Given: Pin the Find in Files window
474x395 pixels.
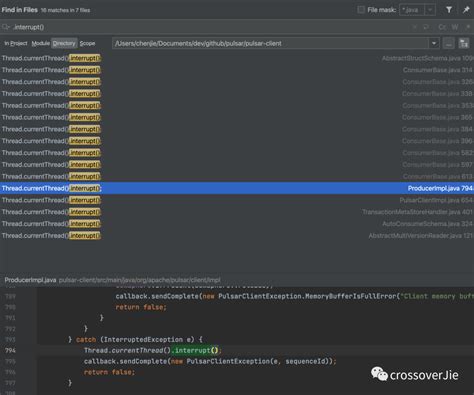Looking at the screenshot, I should (466, 10).
